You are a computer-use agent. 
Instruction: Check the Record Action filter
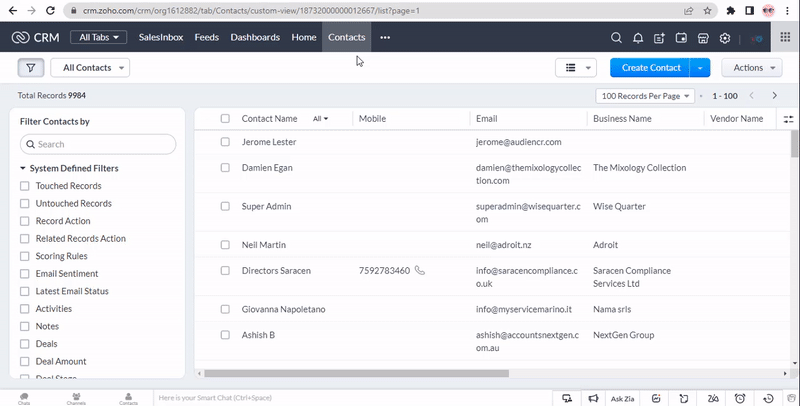[24, 221]
